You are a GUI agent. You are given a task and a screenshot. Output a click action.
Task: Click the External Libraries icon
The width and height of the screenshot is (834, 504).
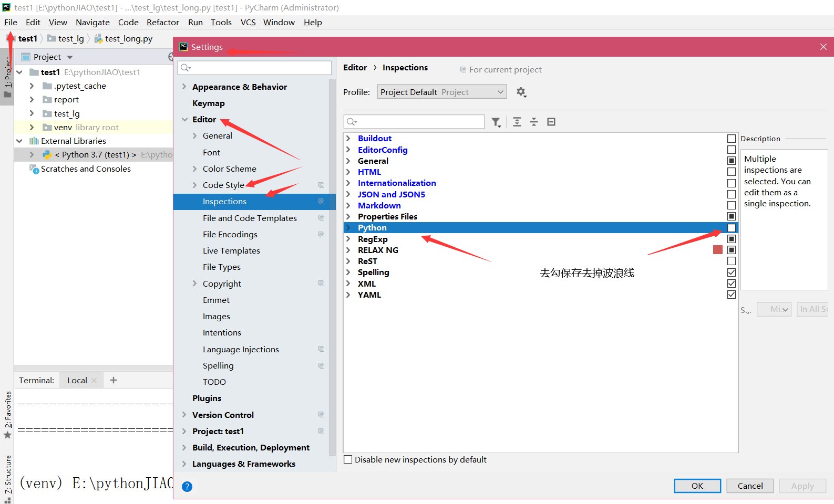[x=34, y=141]
